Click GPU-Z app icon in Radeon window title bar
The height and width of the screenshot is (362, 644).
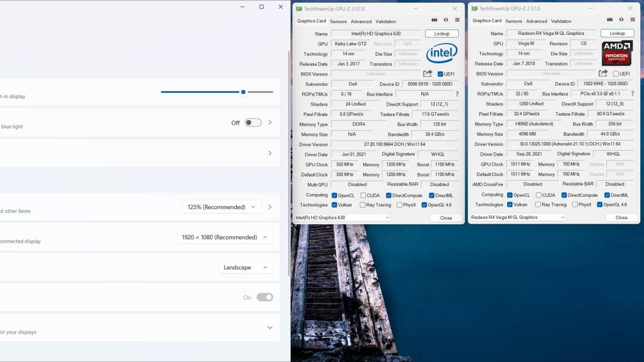(474, 9)
